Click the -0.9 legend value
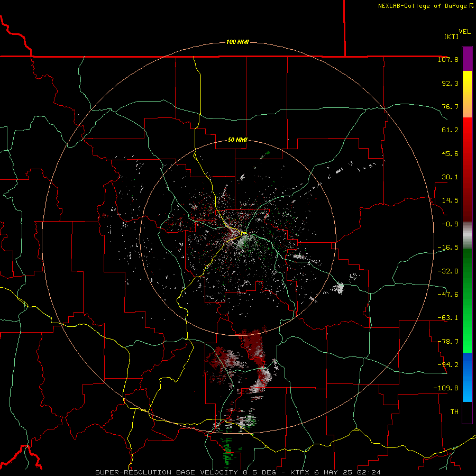 point(450,224)
